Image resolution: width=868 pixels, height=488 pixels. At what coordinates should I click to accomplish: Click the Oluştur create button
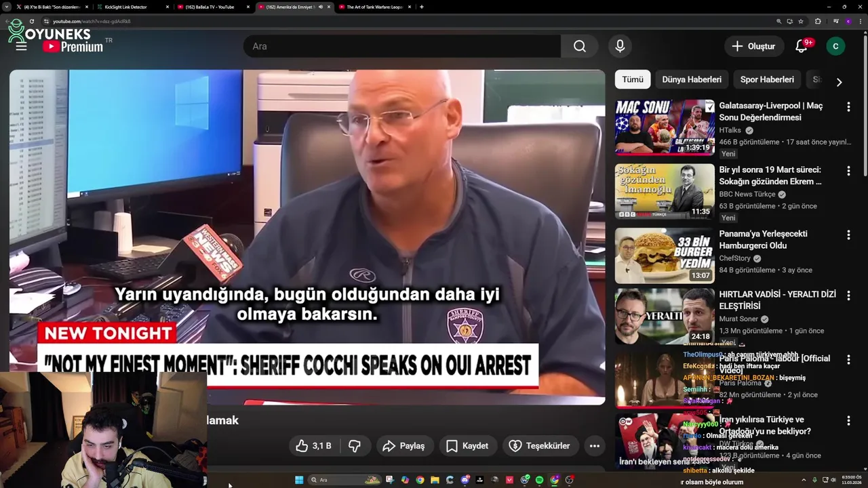pos(753,46)
